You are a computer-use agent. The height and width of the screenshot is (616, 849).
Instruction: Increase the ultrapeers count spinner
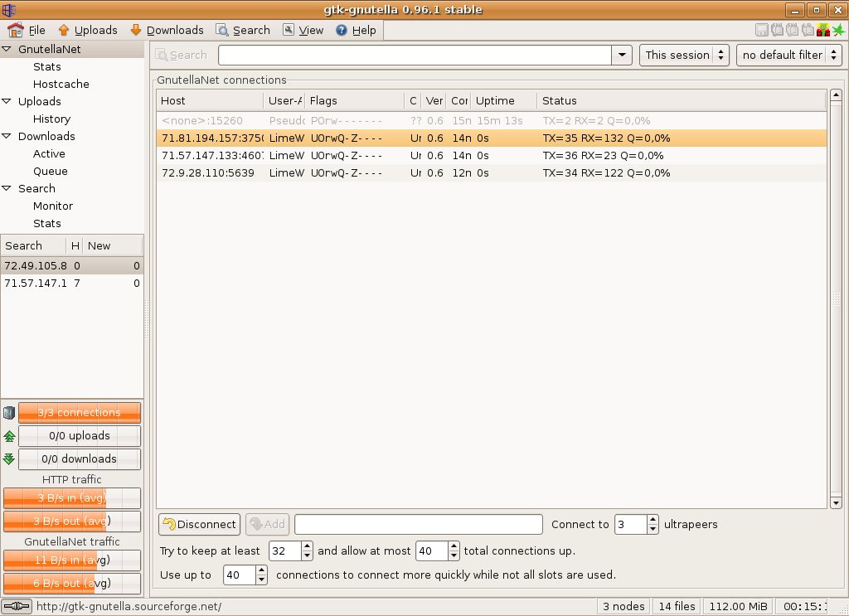point(653,520)
